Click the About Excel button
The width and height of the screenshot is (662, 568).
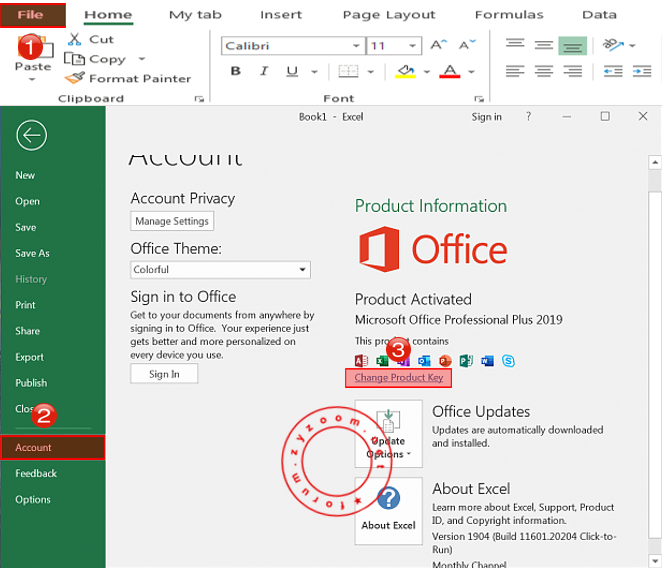pyautogui.click(x=388, y=511)
